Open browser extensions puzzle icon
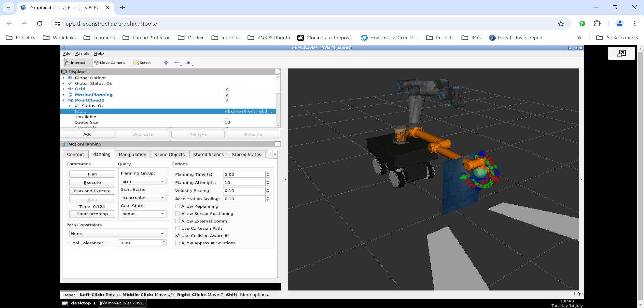Screen dimensions: 644x308 click(x=597, y=24)
